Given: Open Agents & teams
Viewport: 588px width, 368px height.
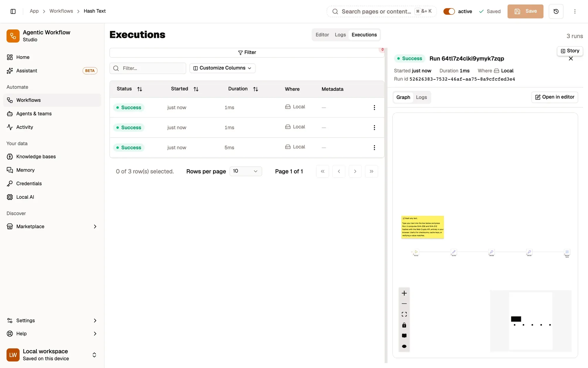Looking at the screenshot, I should 52,114.
